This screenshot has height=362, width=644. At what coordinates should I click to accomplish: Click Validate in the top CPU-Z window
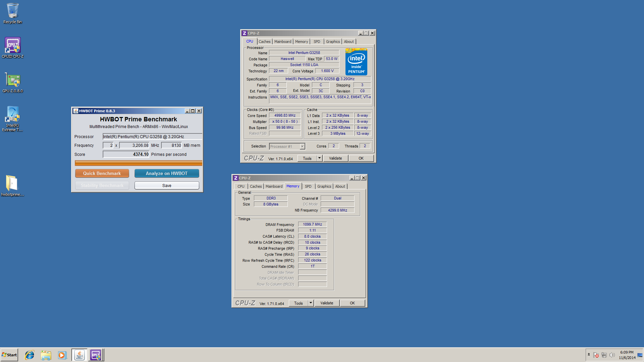pyautogui.click(x=335, y=158)
